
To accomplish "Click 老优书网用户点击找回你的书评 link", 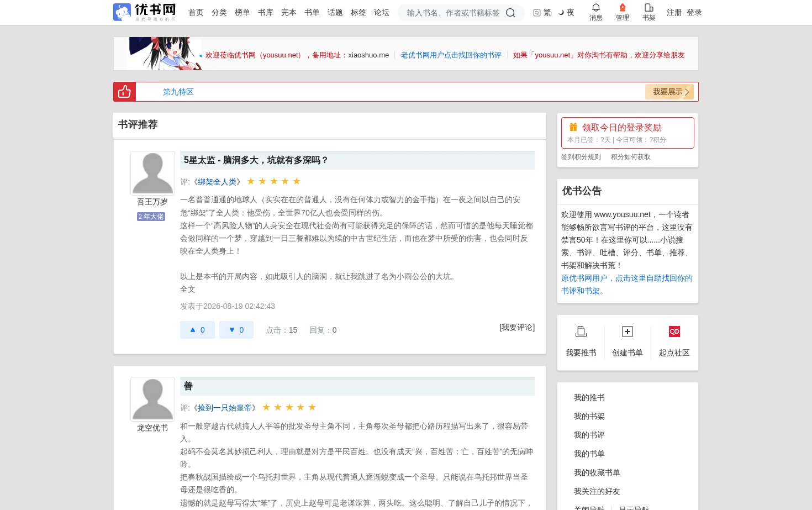I will click(x=451, y=55).
